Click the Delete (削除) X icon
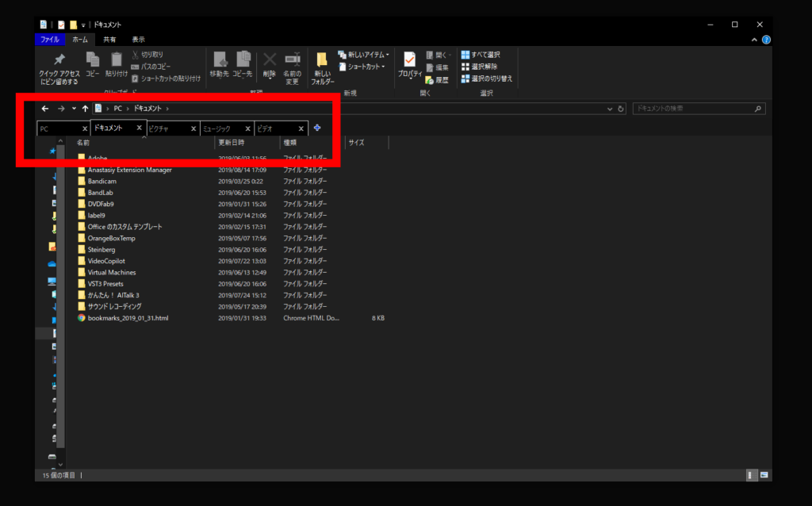This screenshot has width=812, height=506. pos(270,60)
